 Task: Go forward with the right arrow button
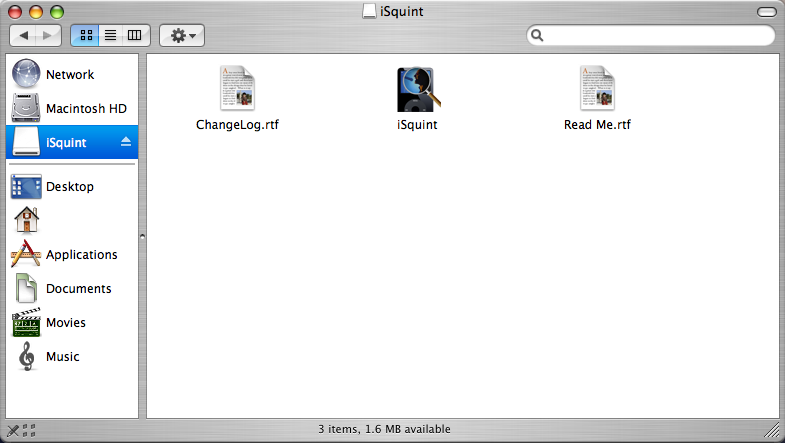point(48,35)
